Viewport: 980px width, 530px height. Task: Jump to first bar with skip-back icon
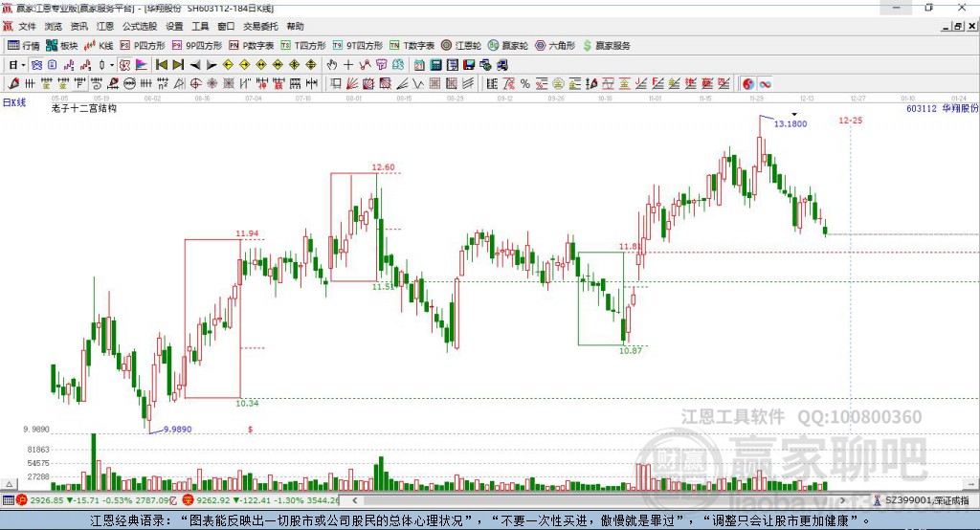[161, 65]
